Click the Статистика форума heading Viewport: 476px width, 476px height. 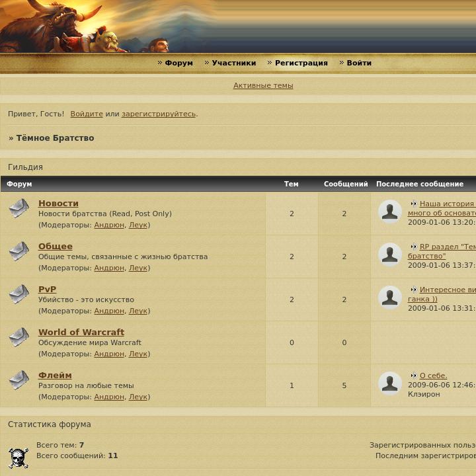point(50,424)
